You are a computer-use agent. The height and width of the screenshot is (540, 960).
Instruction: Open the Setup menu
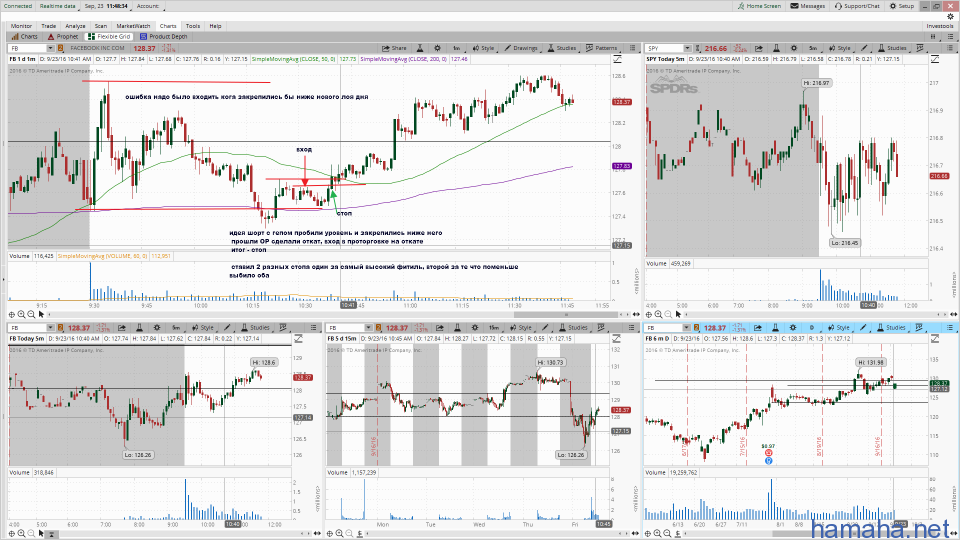tap(902, 6)
